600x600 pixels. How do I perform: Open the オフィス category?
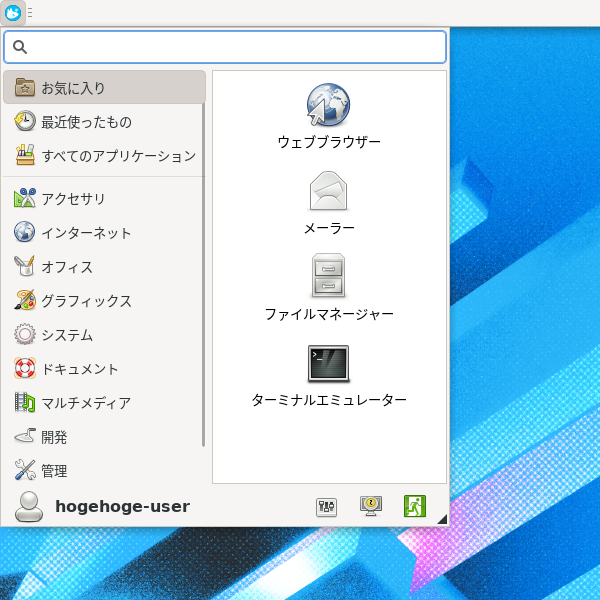point(104,266)
